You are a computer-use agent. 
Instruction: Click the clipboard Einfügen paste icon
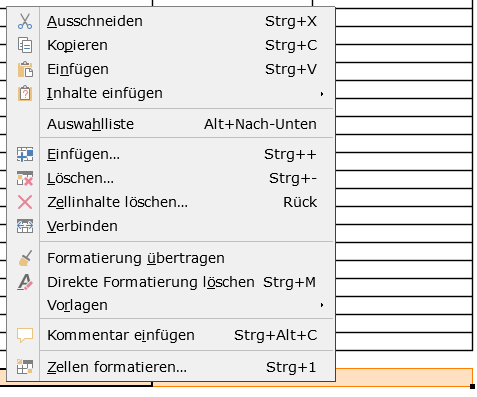point(25,69)
